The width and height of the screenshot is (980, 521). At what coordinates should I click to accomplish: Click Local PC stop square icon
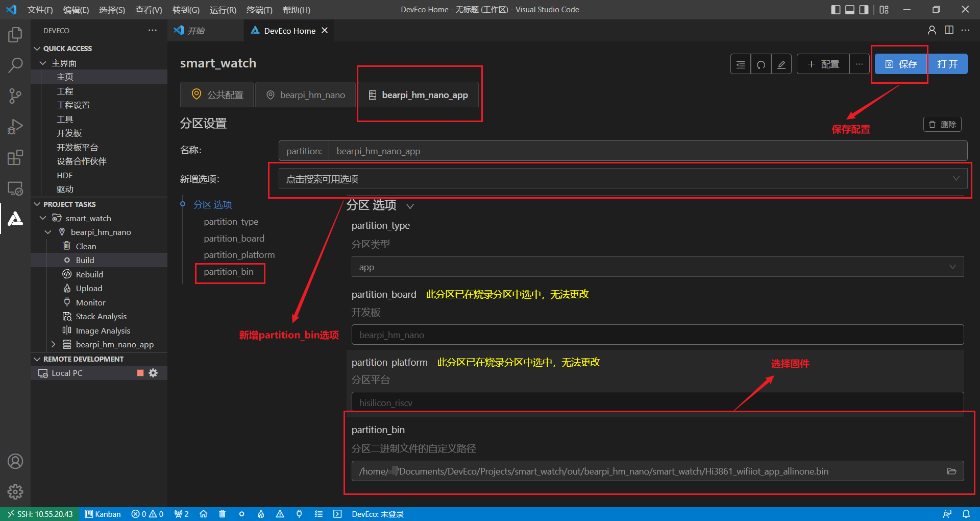[x=140, y=373]
